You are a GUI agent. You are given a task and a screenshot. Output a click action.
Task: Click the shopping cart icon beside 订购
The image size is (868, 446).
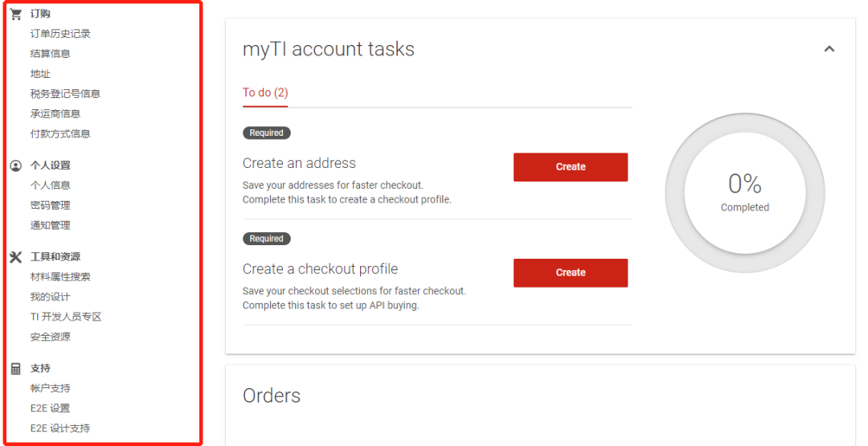[16, 14]
